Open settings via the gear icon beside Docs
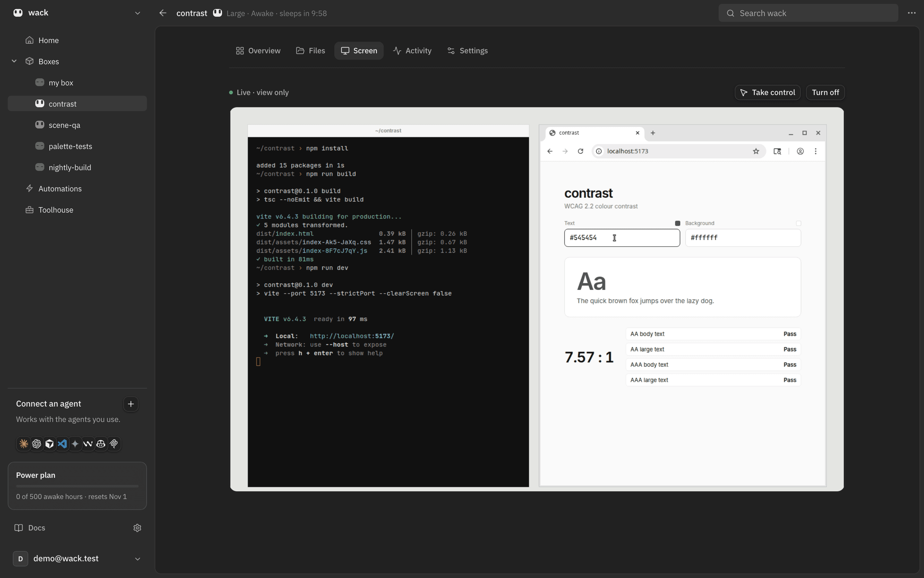 (137, 528)
